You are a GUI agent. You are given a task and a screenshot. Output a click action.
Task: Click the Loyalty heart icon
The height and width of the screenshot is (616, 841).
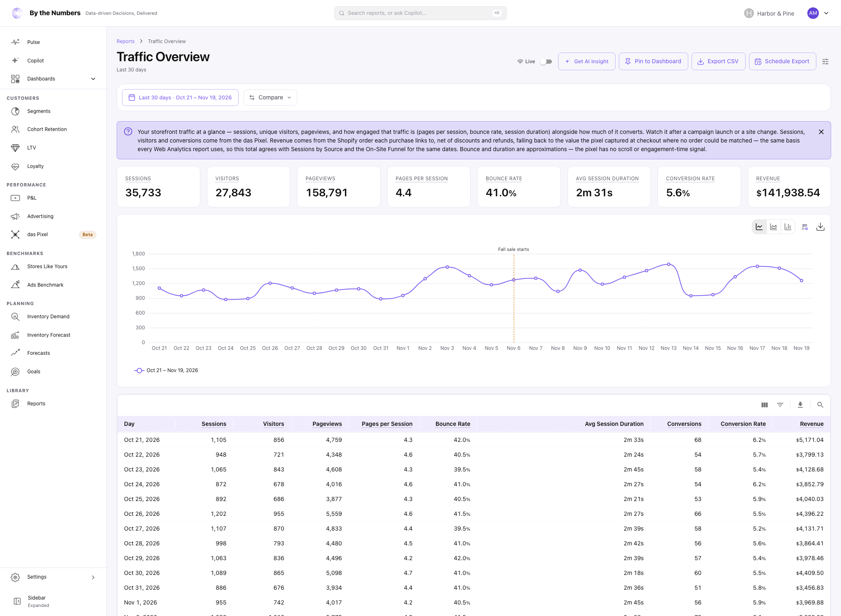point(15,166)
